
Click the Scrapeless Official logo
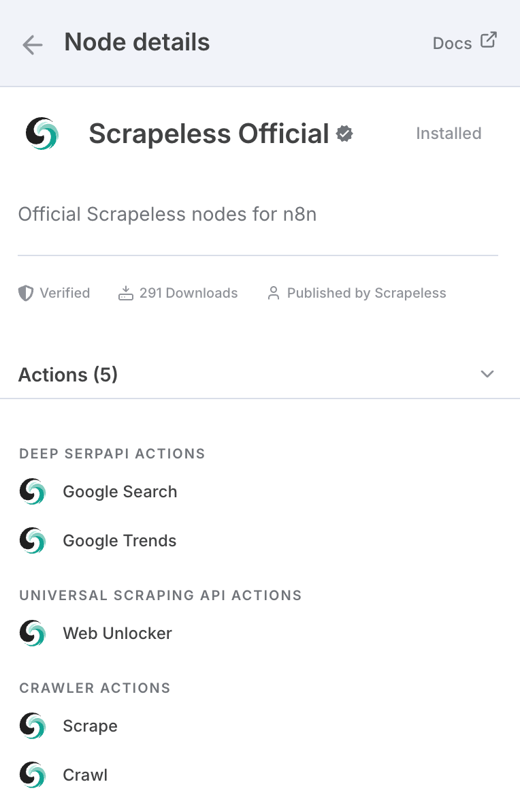tap(42, 134)
